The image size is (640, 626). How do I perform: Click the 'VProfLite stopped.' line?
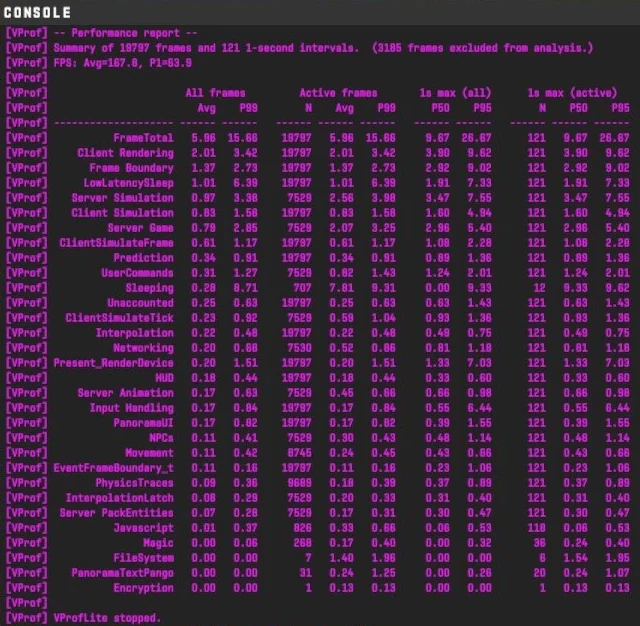click(107, 618)
